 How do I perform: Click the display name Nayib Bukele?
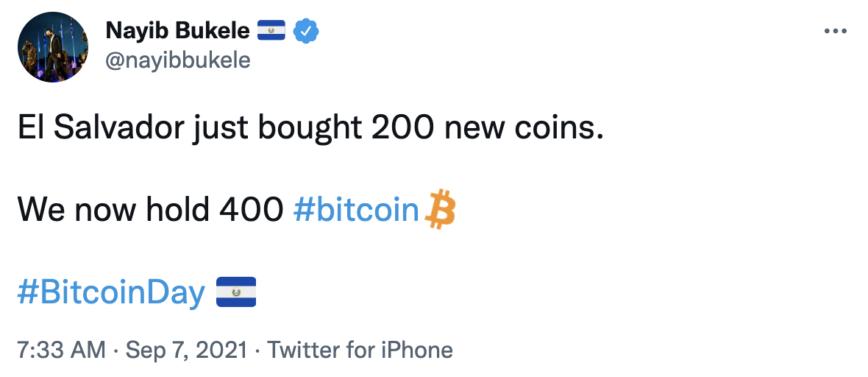(x=178, y=31)
